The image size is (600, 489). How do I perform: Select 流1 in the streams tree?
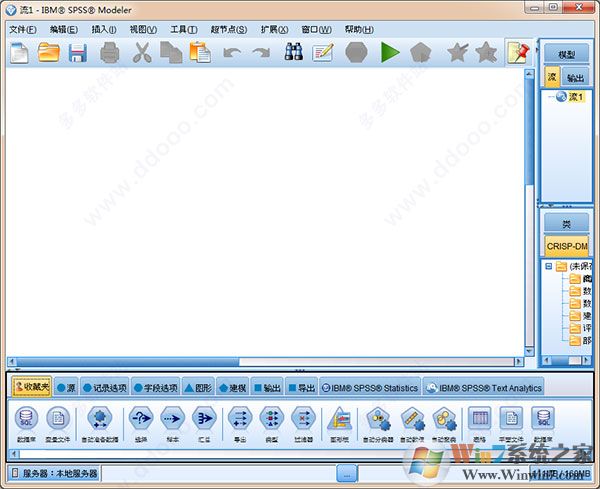point(576,97)
